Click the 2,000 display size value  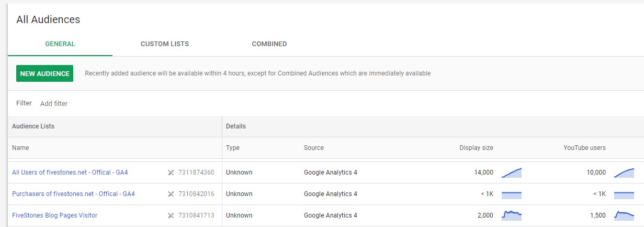tap(485, 215)
